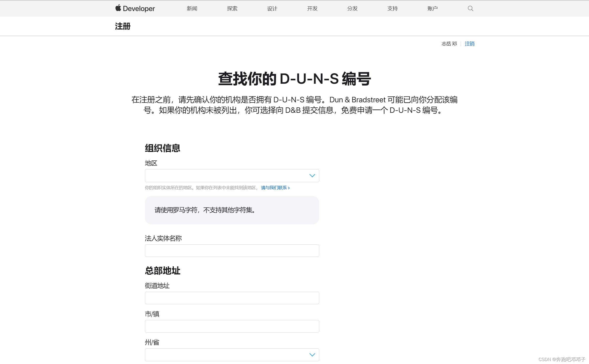Open the 分发 navigation item
The width and height of the screenshot is (589, 364).
[x=352, y=9]
